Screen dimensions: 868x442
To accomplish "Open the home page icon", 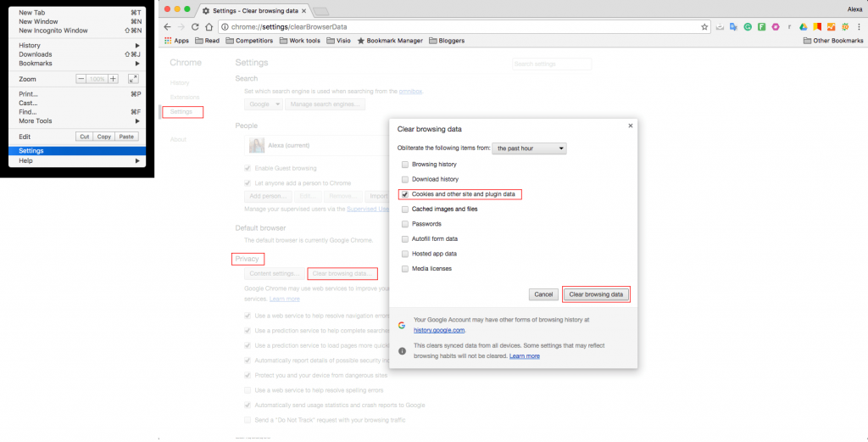I will click(209, 26).
